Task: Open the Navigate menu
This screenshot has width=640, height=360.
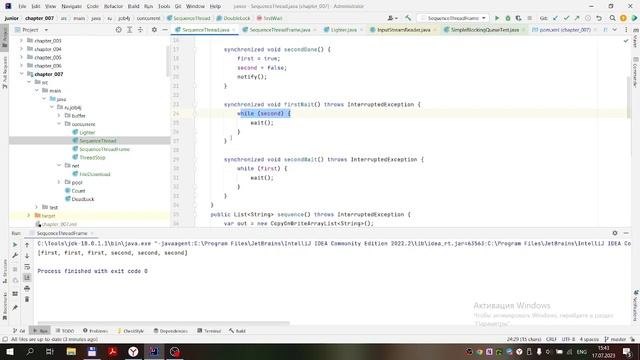Action: pyautogui.click(x=71, y=6)
